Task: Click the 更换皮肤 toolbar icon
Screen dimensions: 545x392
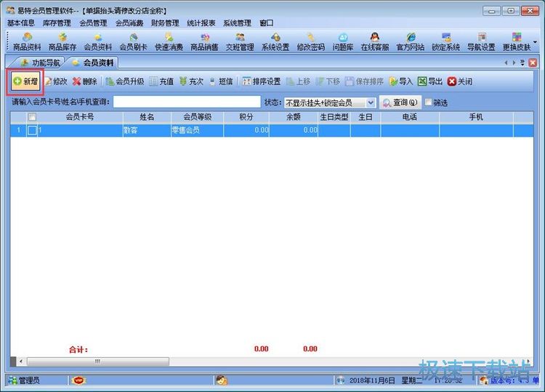Action: point(517,41)
